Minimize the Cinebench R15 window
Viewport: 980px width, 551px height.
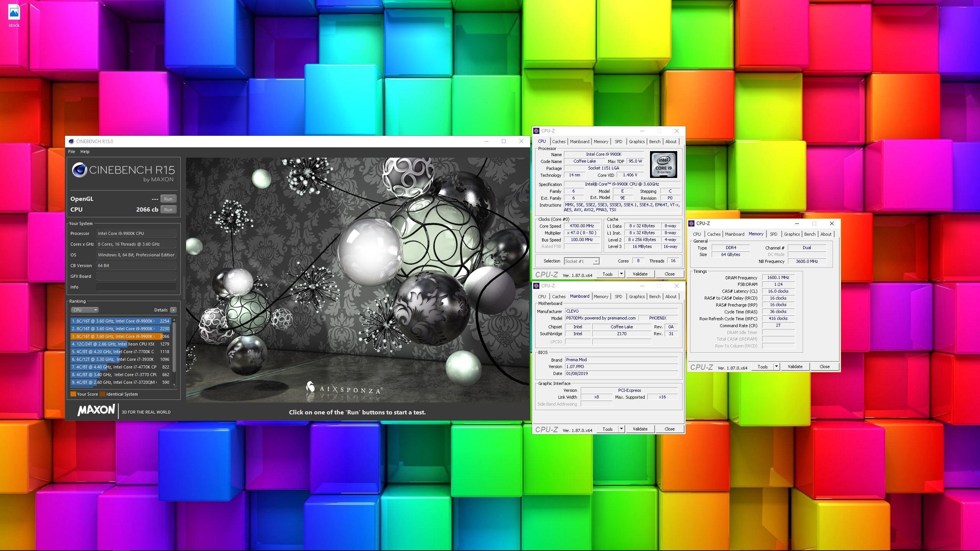(486, 141)
